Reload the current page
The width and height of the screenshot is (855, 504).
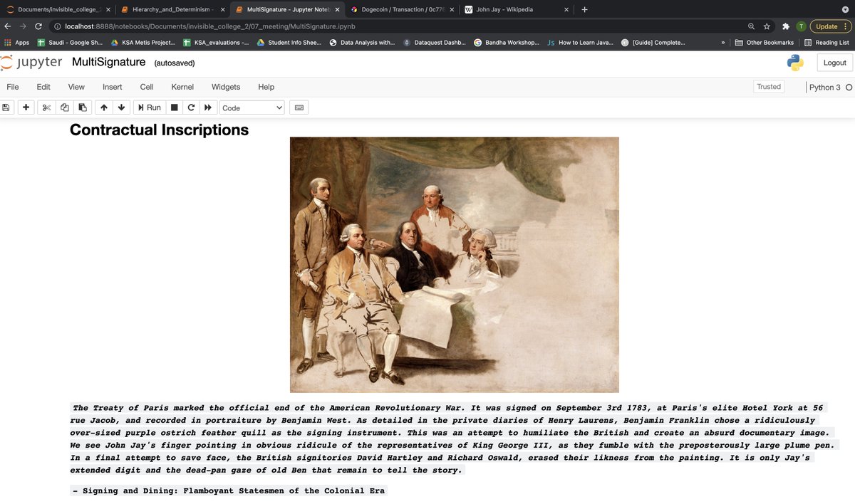38,26
